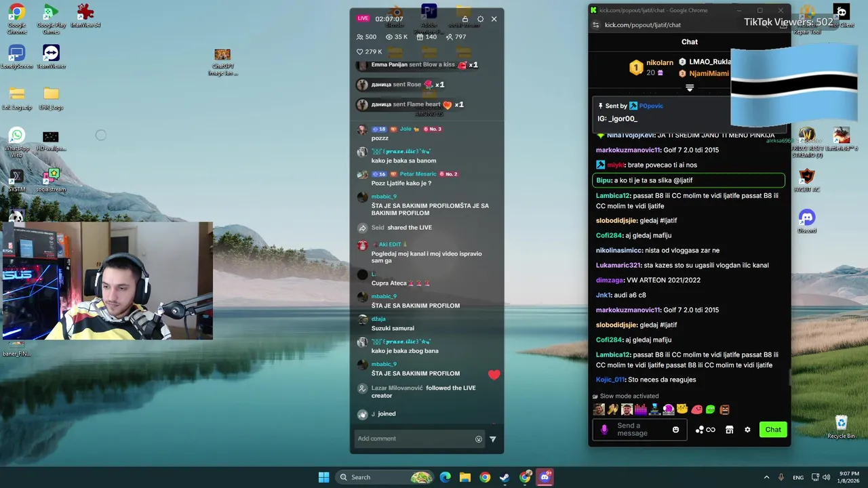Open socialstream desktop shortcut on the left
This screenshot has height=488, width=868.
tap(51, 180)
